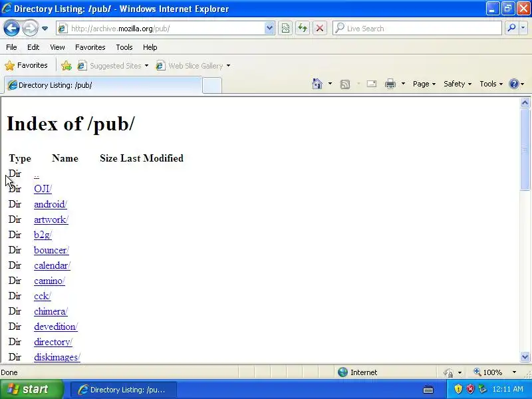Open the View menu
532x399 pixels.
[57, 47]
